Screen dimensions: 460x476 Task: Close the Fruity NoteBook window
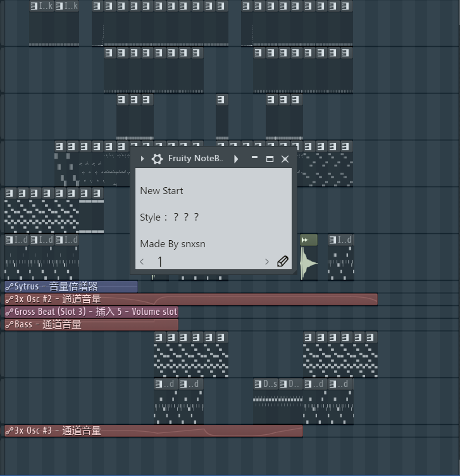point(285,159)
